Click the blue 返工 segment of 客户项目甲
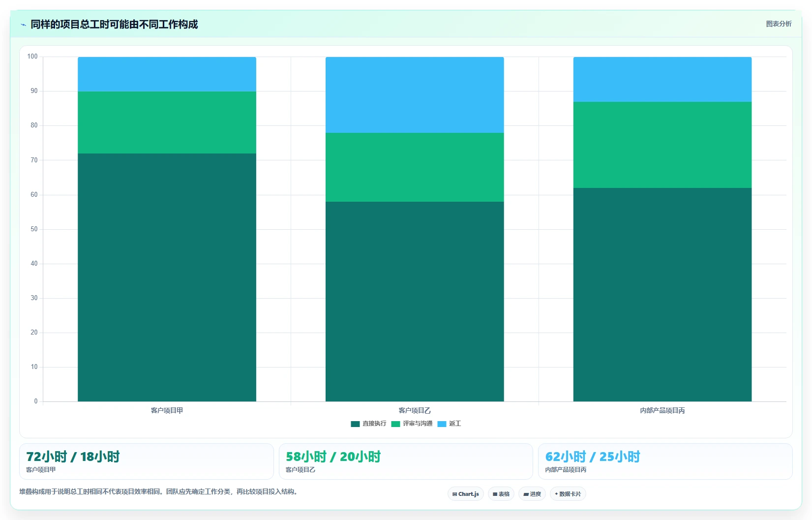This screenshot has height=520, width=812. [167, 74]
